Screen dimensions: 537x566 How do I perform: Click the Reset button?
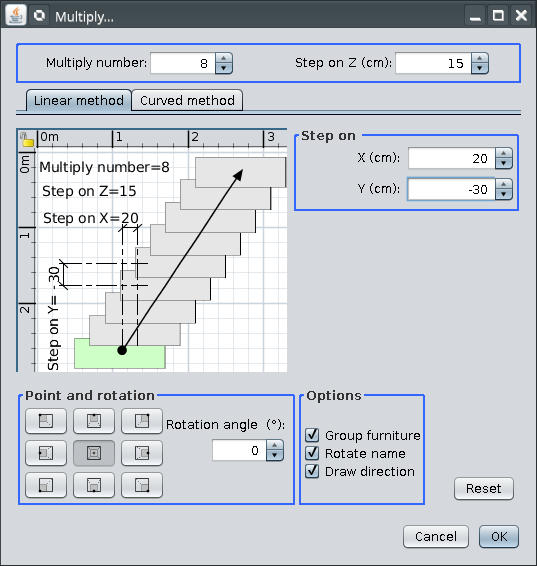pyautogui.click(x=484, y=488)
